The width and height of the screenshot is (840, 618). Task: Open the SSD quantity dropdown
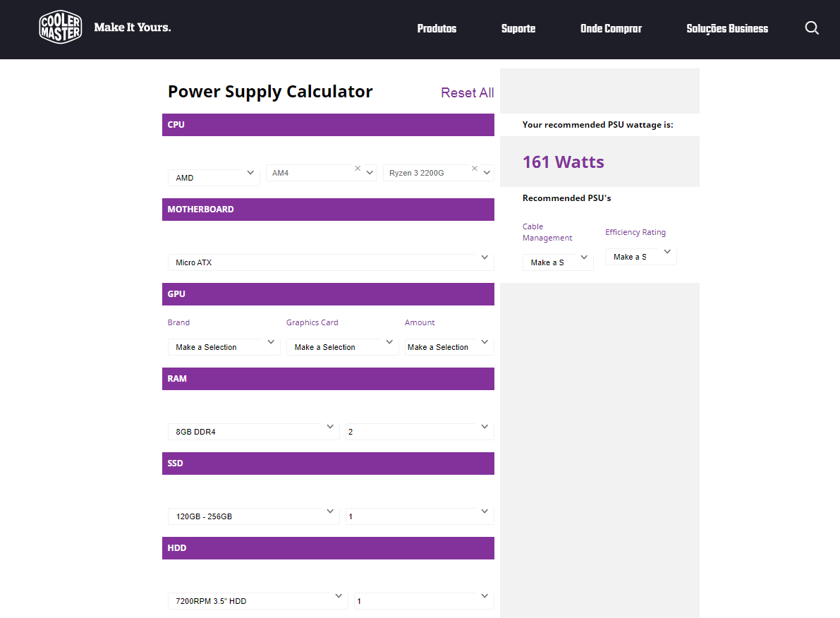[420, 516]
